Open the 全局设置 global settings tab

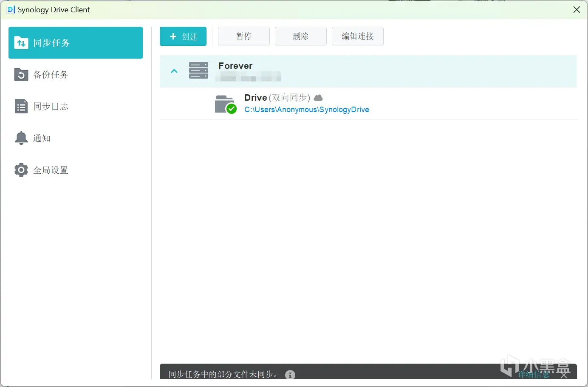[76, 170]
